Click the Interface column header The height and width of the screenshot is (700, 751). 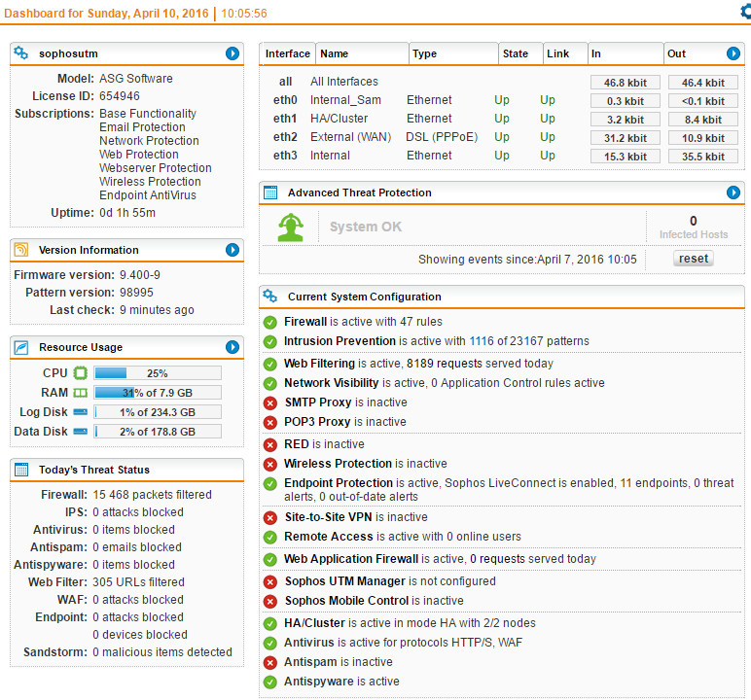(287, 53)
